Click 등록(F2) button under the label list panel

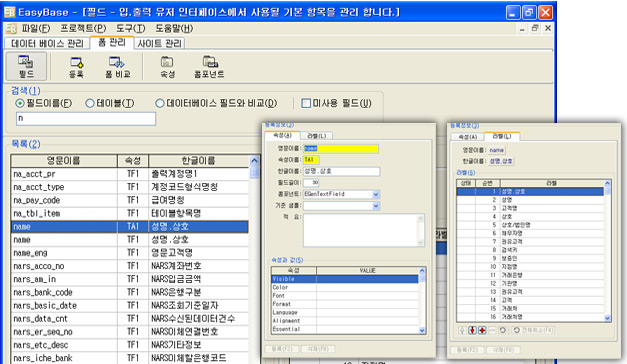click(x=467, y=350)
